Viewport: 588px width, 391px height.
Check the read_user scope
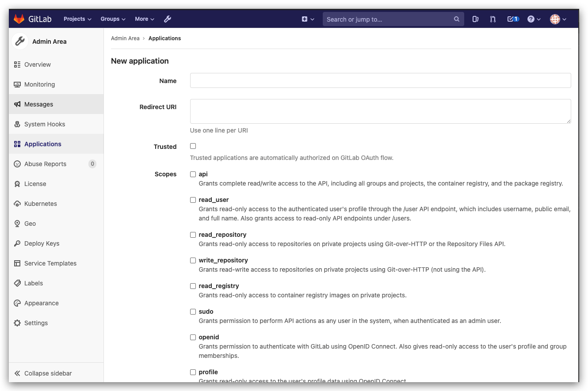[193, 200]
